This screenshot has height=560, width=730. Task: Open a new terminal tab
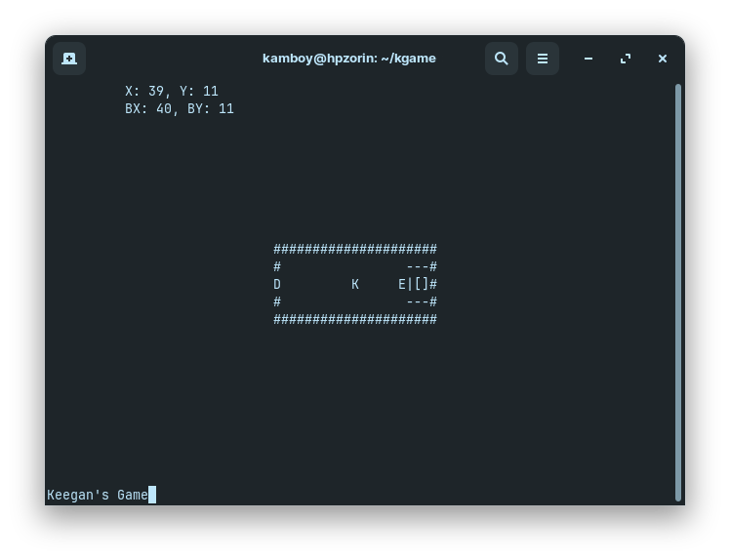click(x=69, y=59)
